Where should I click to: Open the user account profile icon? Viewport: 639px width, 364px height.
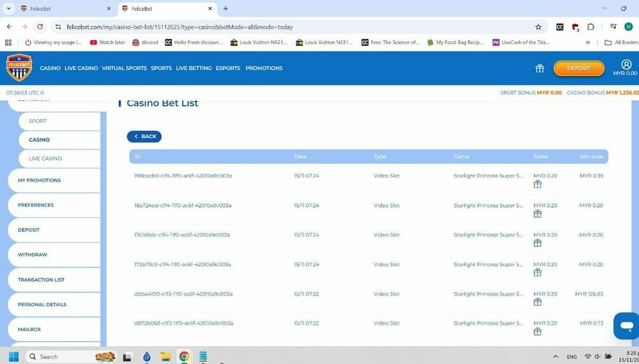(626, 64)
